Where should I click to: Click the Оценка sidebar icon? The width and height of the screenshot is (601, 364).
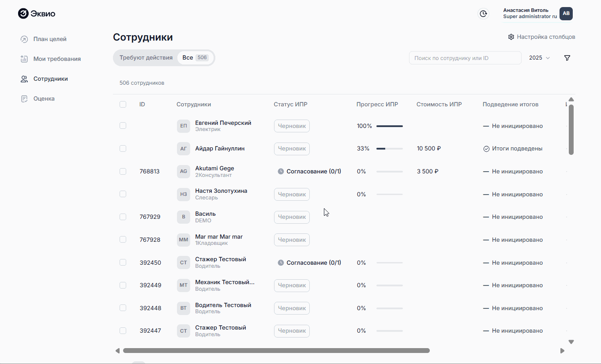click(x=24, y=99)
